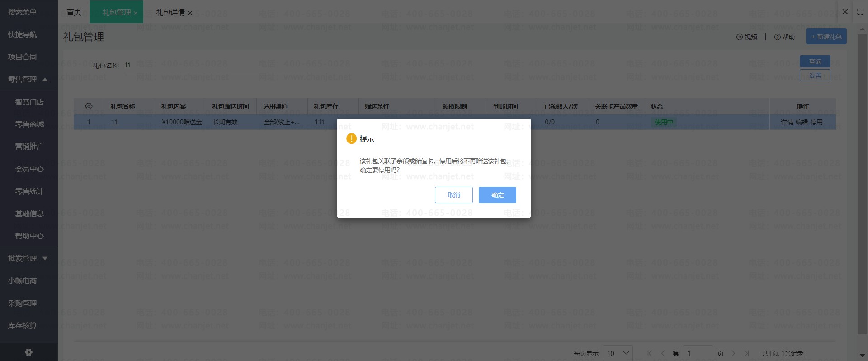This screenshot has height=361, width=868.
Task: Open 零售统计 submenu item
Action: click(x=29, y=191)
